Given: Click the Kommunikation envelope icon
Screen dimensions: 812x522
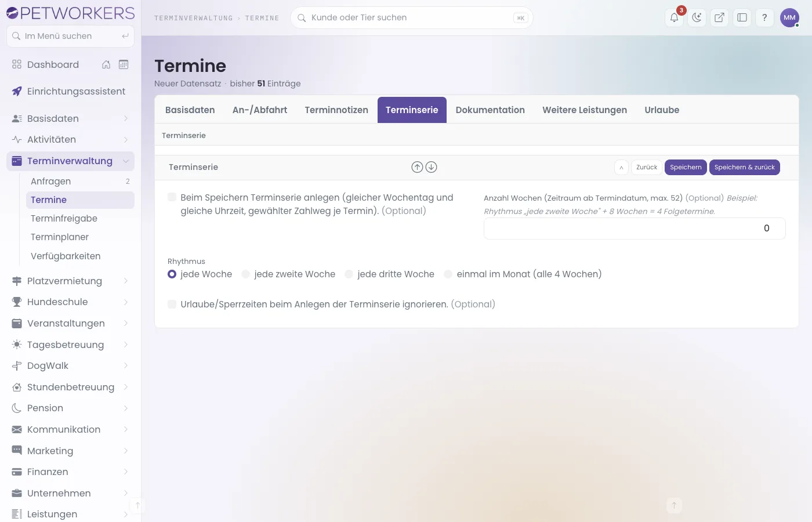Looking at the screenshot, I should point(17,429).
